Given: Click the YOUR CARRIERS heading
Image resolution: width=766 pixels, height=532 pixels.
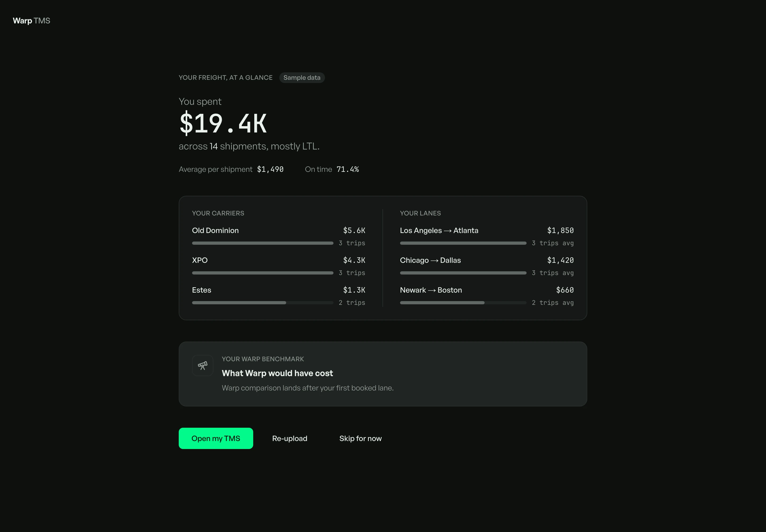Looking at the screenshot, I should (x=218, y=213).
